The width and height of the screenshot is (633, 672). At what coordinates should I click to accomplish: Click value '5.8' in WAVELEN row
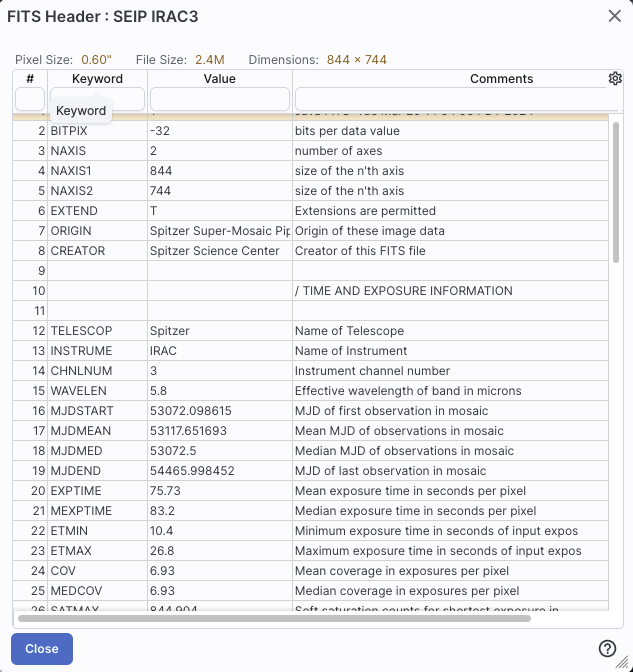(158, 391)
